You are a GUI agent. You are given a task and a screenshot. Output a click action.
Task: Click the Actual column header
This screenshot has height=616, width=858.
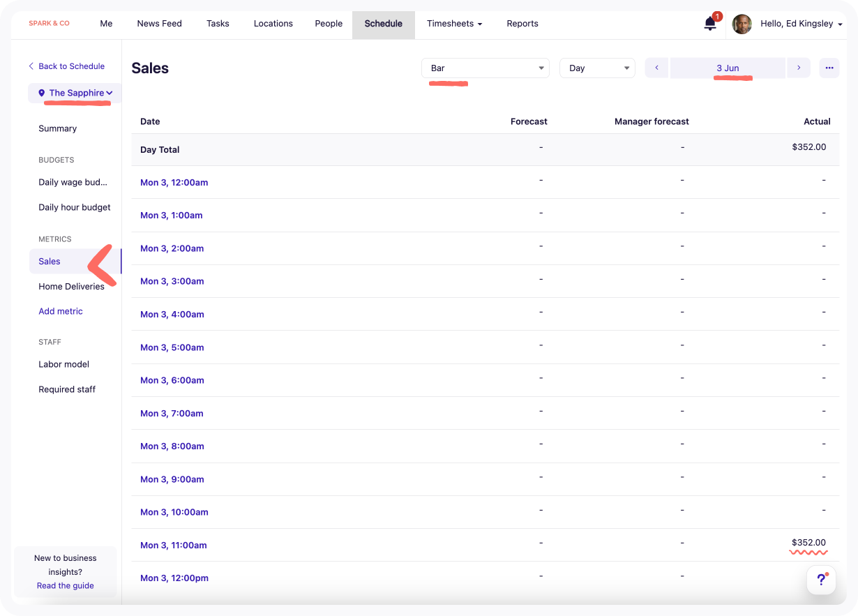(x=817, y=121)
